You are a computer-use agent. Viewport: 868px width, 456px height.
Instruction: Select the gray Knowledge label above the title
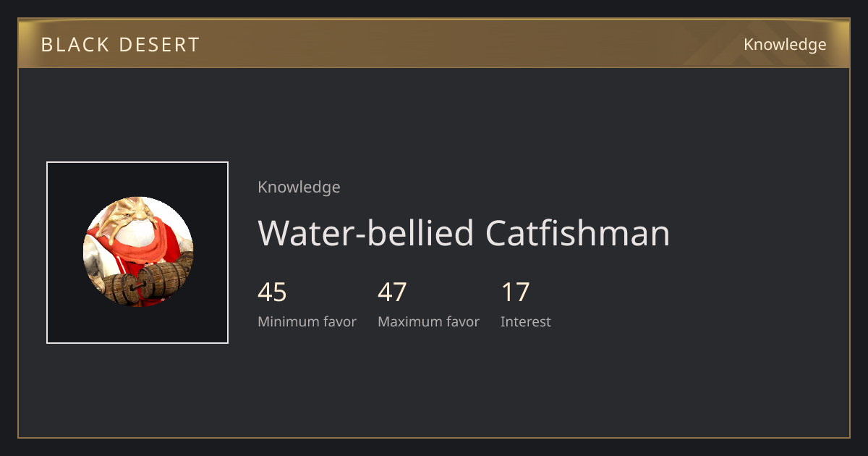(299, 187)
